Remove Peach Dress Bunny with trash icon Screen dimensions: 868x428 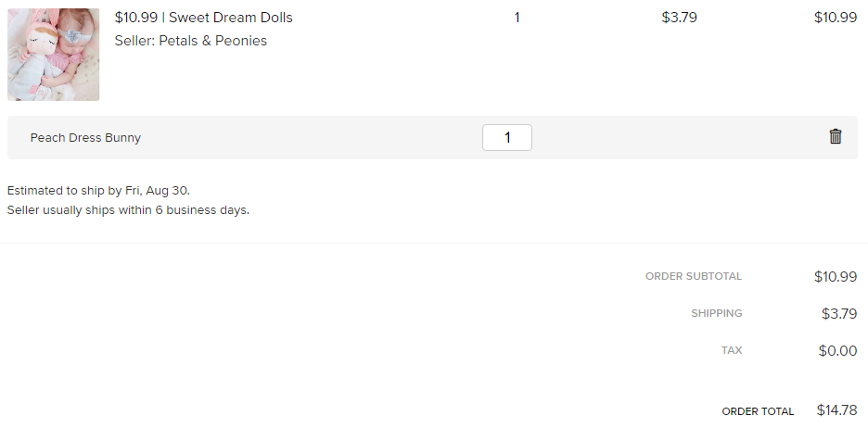pos(836,136)
